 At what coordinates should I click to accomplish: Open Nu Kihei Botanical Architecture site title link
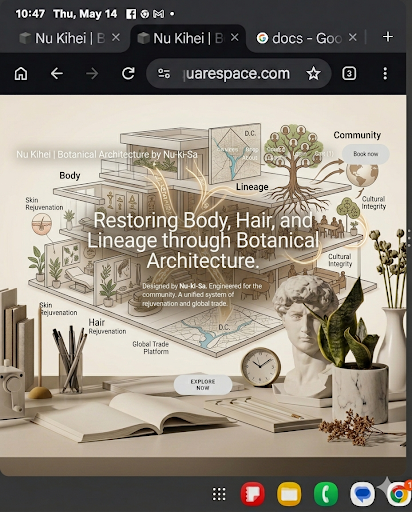click(107, 155)
